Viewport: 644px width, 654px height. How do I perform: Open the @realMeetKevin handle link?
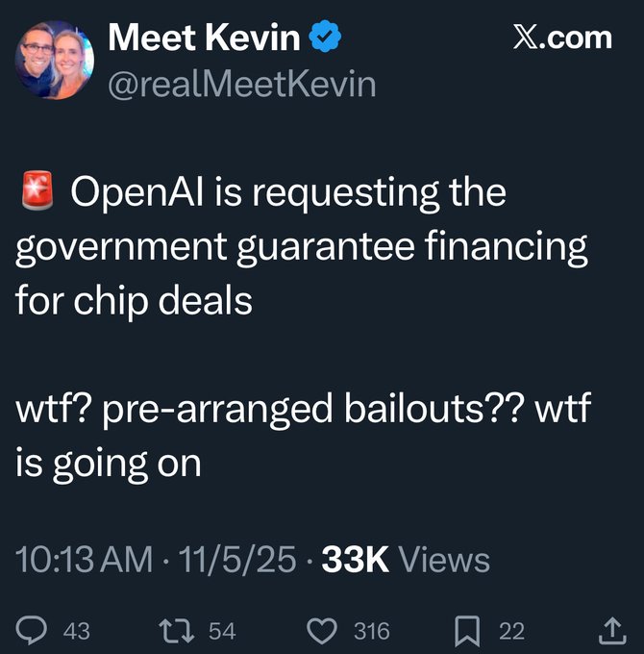click(x=242, y=84)
